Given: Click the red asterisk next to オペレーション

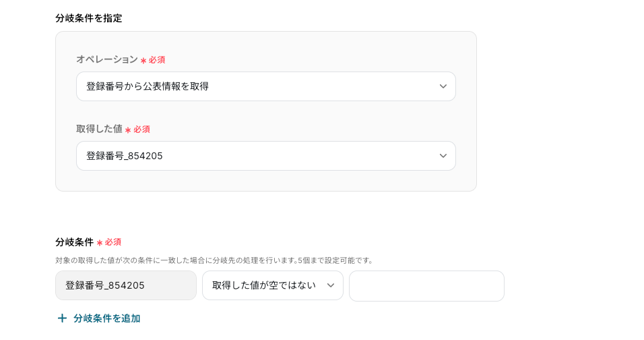Looking at the screenshot, I should click(143, 61).
